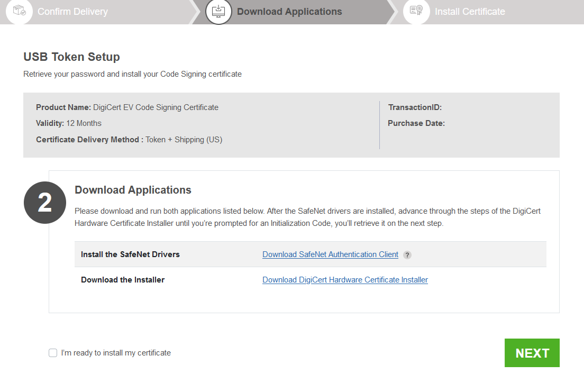This screenshot has width=584, height=392.
Task: Download SafeNet Authentication Client
Action: click(x=331, y=254)
